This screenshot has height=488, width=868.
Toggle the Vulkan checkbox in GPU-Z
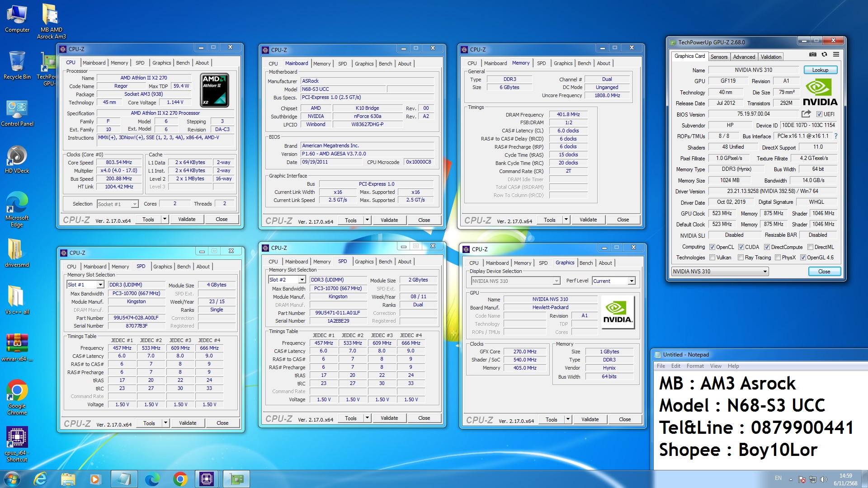712,258
